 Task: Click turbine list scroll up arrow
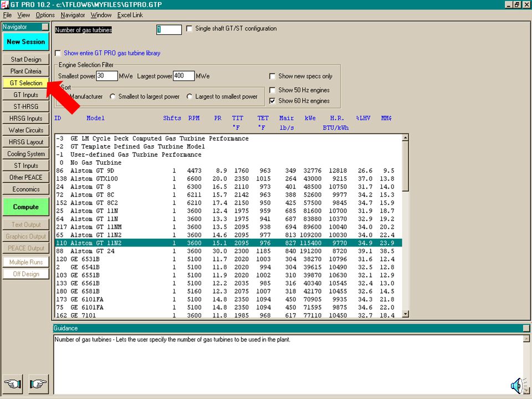pyautogui.click(x=405, y=138)
